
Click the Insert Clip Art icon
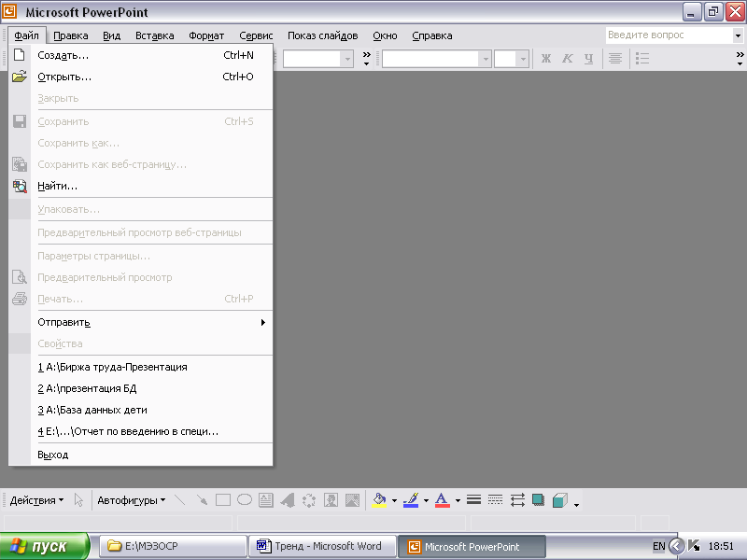click(x=331, y=500)
